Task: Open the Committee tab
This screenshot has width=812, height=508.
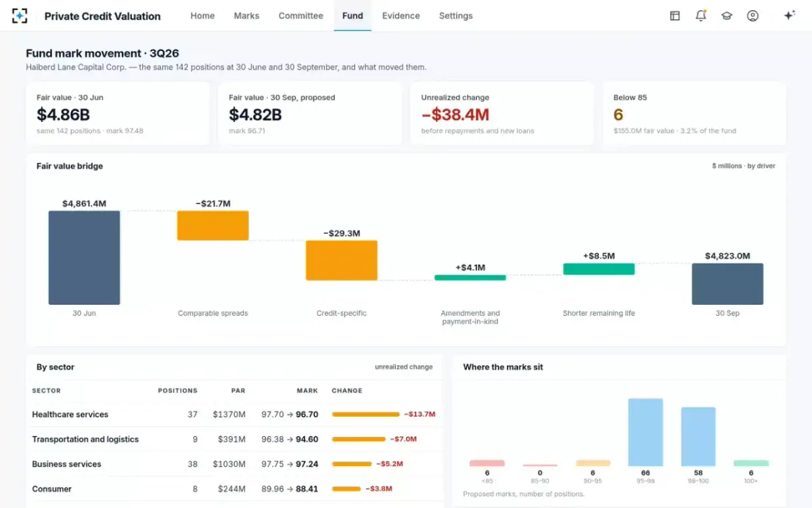Action: coord(300,16)
